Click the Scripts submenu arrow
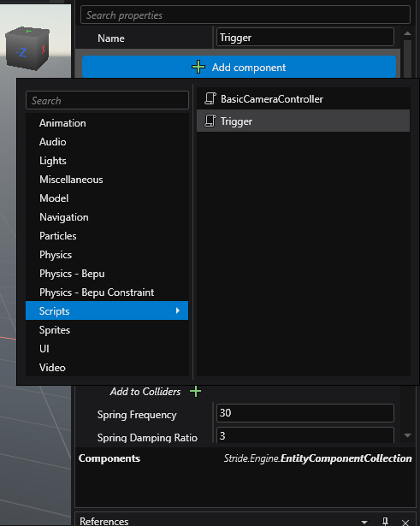Image resolution: width=420 pixels, height=526 pixels. click(177, 310)
